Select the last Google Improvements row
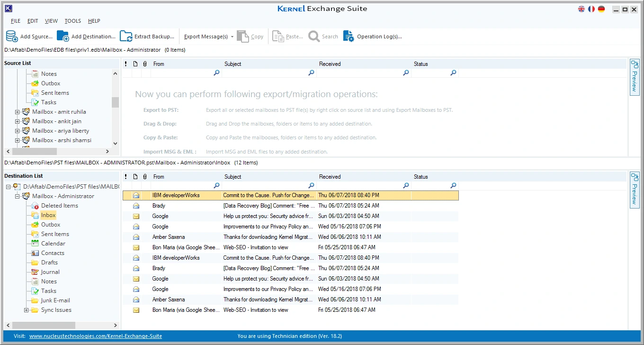The height and width of the screenshot is (345, 644). pyautogui.click(x=291, y=289)
